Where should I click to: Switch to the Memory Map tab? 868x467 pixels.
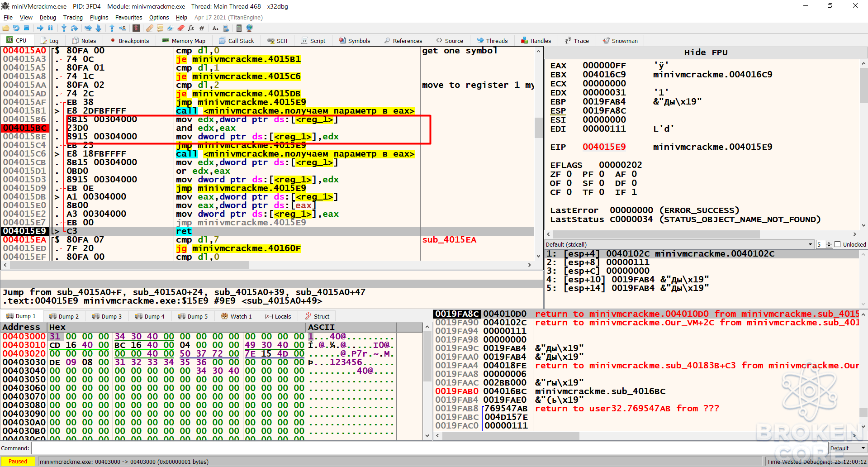[184, 41]
